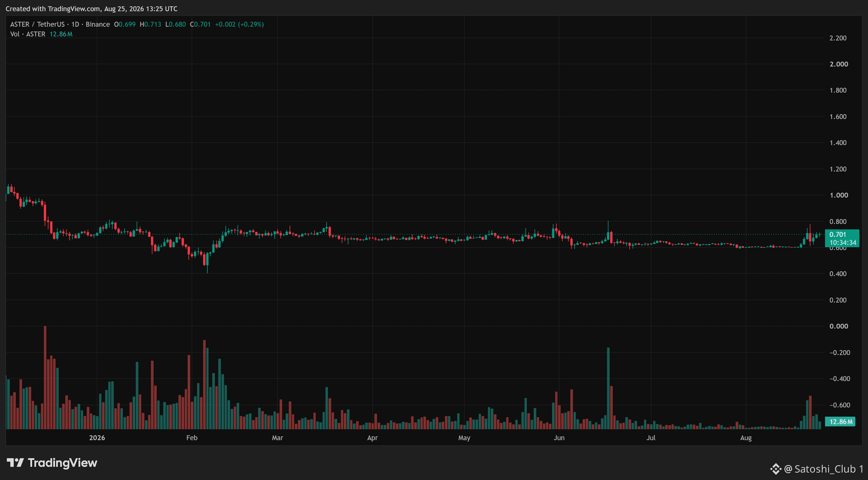Click the Feb label on time axis
868x480 pixels.
tap(192, 438)
